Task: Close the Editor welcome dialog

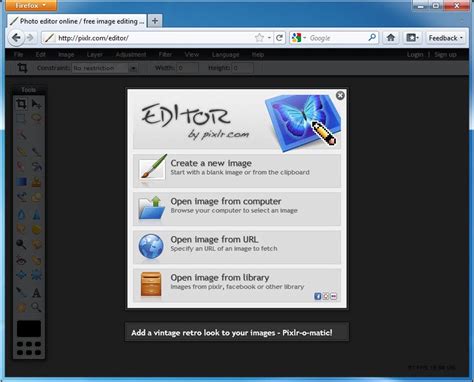Action: [x=340, y=96]
